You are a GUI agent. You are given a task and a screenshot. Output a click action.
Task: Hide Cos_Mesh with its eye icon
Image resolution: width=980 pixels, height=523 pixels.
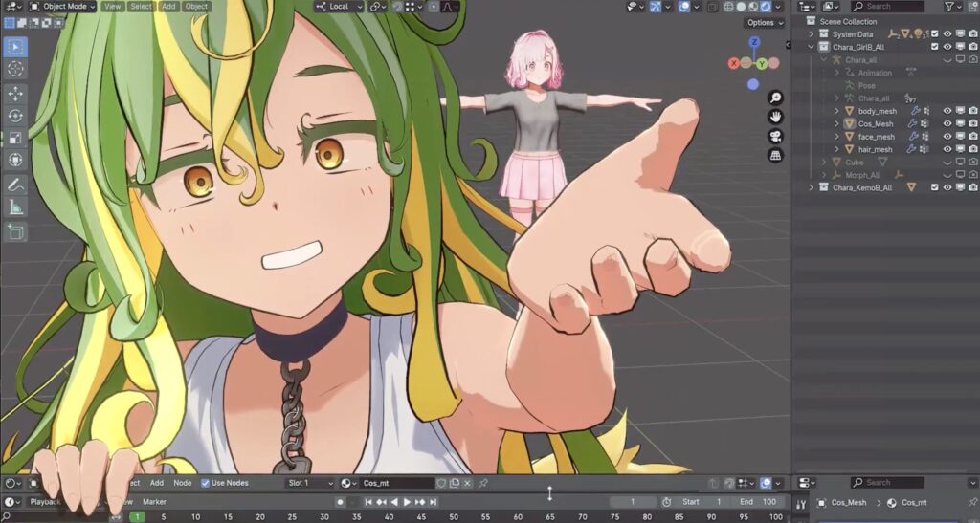click(x=947, y=123)
